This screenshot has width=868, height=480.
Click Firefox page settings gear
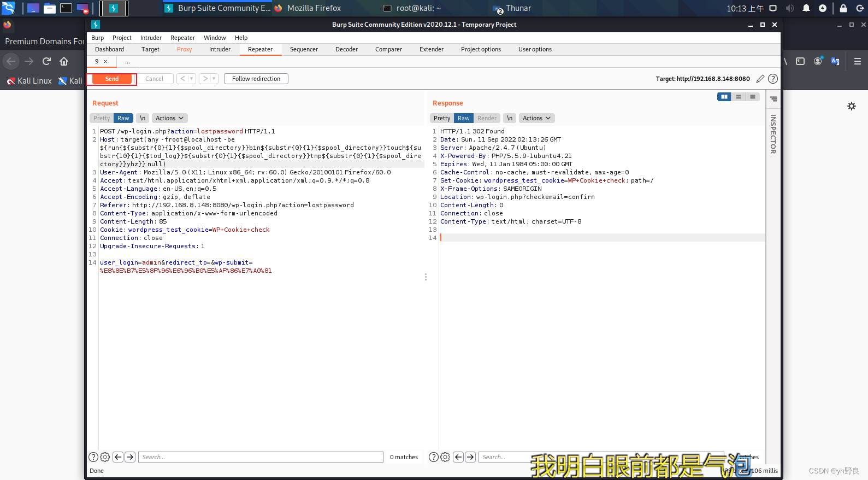coord(852,106)
